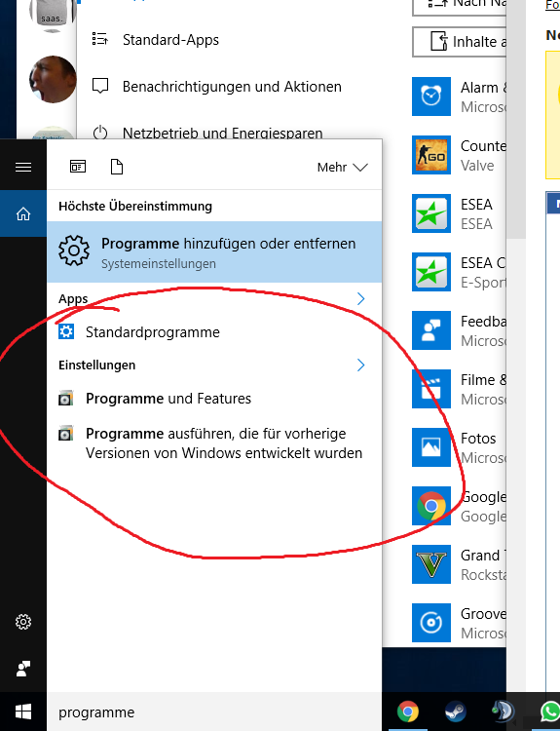Filter search results by documents icon
Image resolution: width=560 pixels, height=731 pixels.
pyautogui.click(x=117, y=167)
